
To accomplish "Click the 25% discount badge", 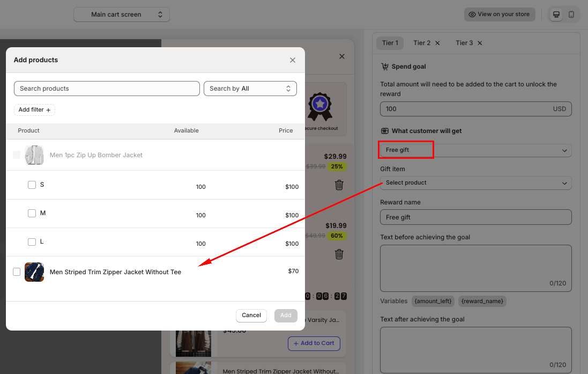I will pyautogui.click(x=337, y=166).
